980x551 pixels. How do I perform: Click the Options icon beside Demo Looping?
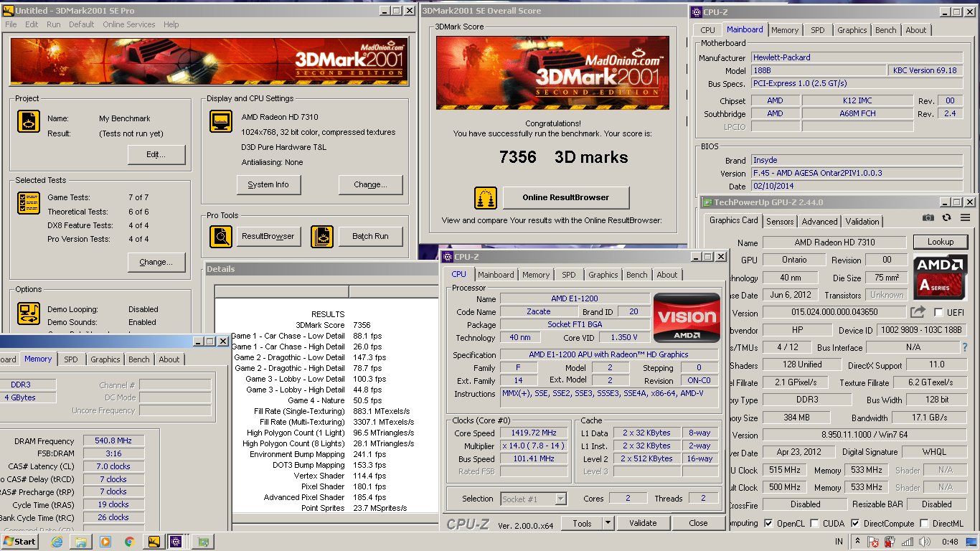(29, 313)
